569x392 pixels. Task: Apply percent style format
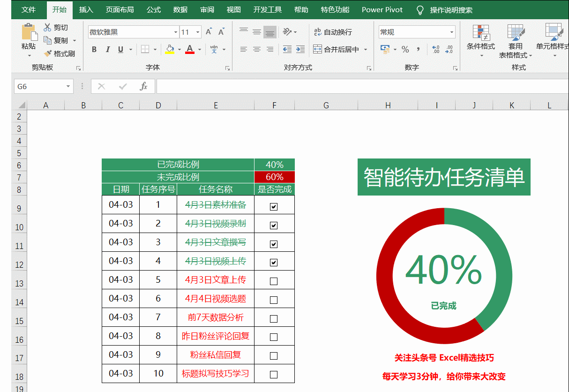[x=405, y=49]
